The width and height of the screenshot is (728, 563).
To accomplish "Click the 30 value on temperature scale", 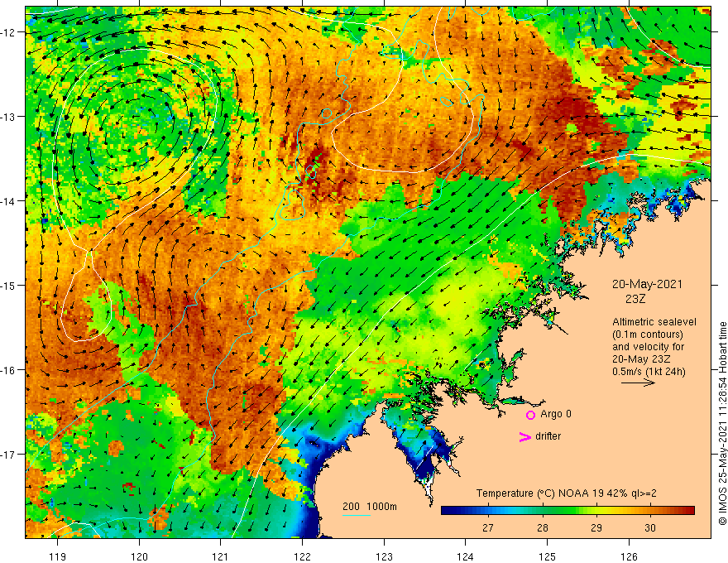I will pyautogui.click(x=650, y=527).
